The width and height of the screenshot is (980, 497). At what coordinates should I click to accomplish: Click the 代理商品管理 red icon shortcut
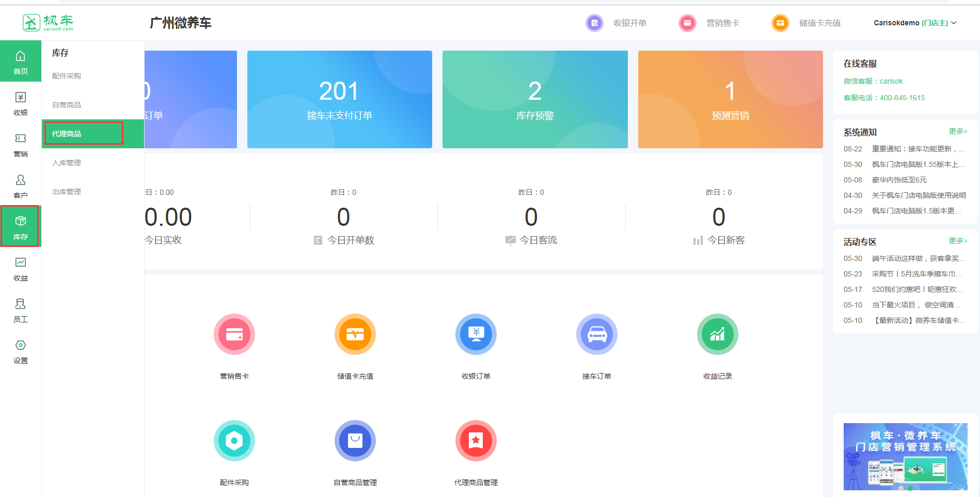tap(476, 441)
